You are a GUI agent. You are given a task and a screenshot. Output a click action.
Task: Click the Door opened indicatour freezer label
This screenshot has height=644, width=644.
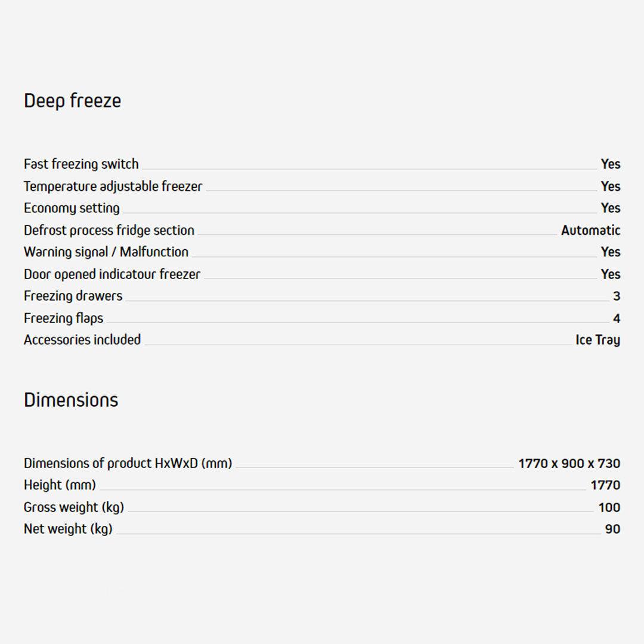[x=112, y=274]
